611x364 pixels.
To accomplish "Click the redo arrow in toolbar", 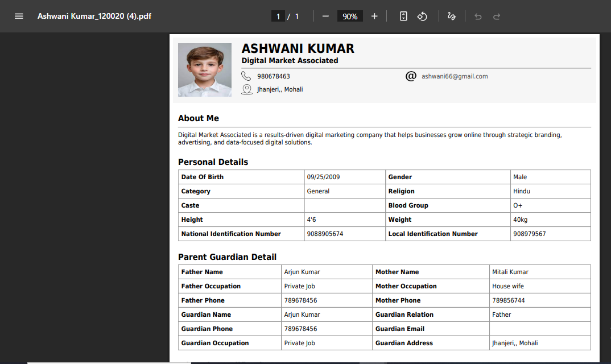I will coord(497,16).
